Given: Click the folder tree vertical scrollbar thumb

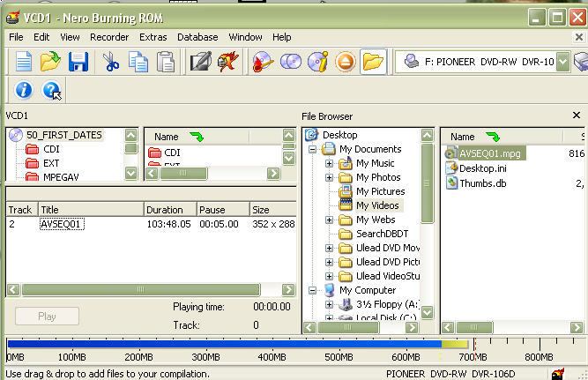Looking at the screenshot, I should click(428, 183).
